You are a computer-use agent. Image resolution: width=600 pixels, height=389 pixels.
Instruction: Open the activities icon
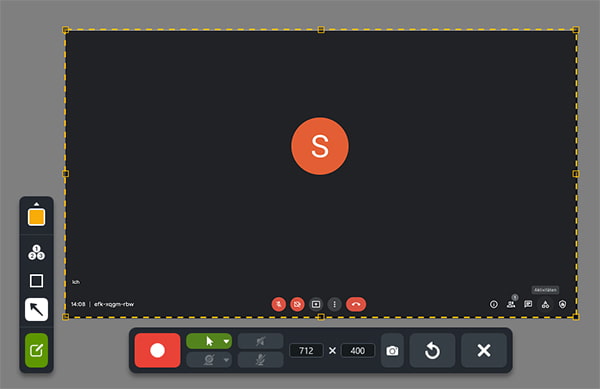pos(545,304)
